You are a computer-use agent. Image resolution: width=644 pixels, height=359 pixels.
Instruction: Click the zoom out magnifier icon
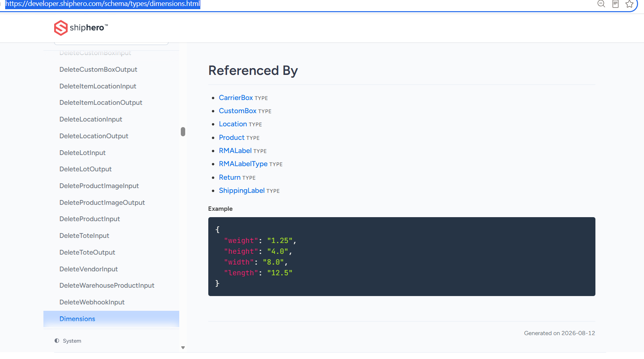(x=601, y=4)
